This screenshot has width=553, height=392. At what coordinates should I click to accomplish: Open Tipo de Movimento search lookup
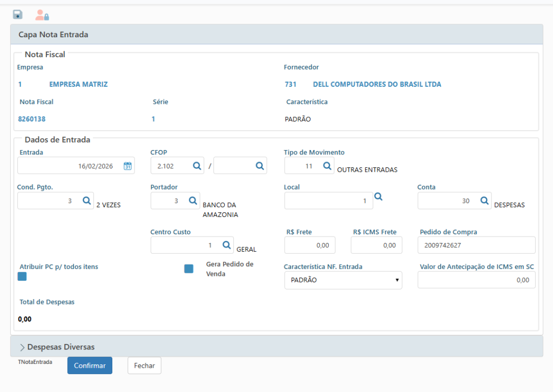click(327, 166)
